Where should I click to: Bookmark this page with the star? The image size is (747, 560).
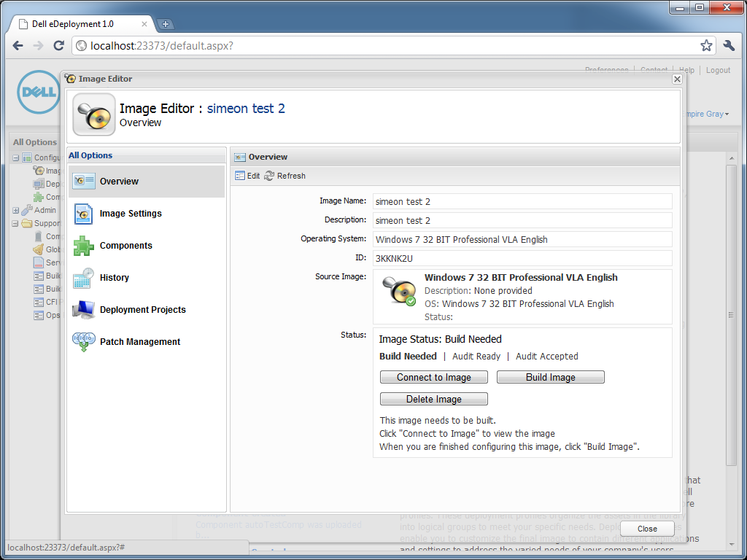(x=706, y=46)
